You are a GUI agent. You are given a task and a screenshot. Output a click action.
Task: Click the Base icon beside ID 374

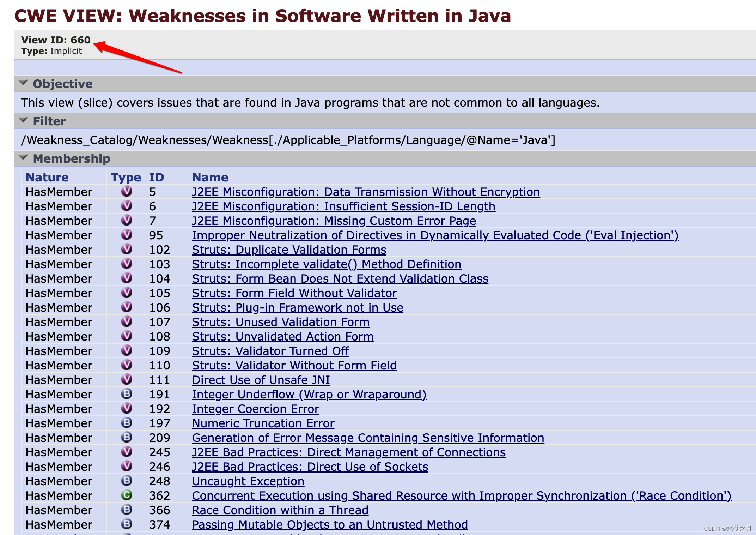126,524
